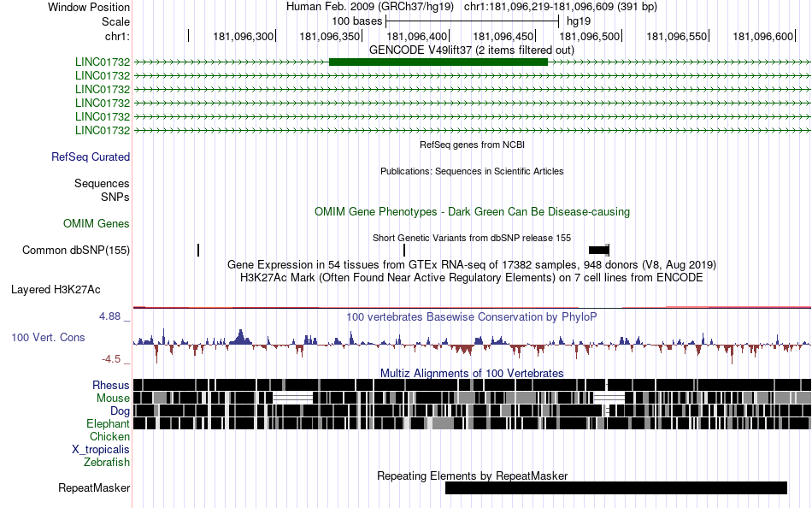Click the X_tropicalis alignment row label
The image size is (812, 508).
[101, 450]
